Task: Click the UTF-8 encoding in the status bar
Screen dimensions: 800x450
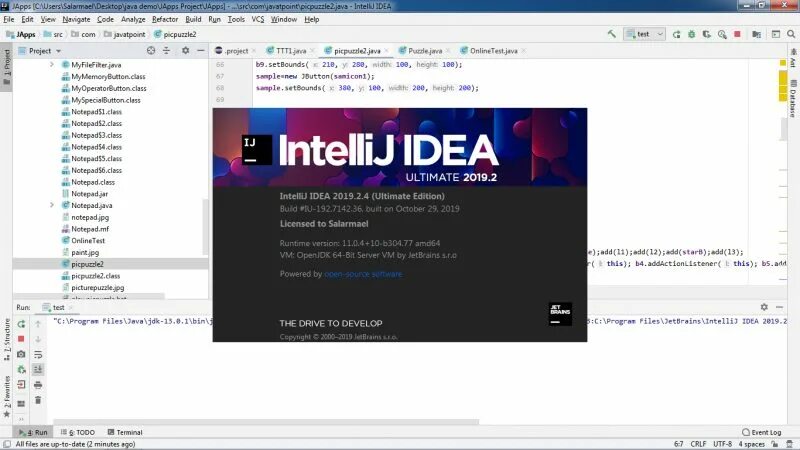Action: [722, 444]
